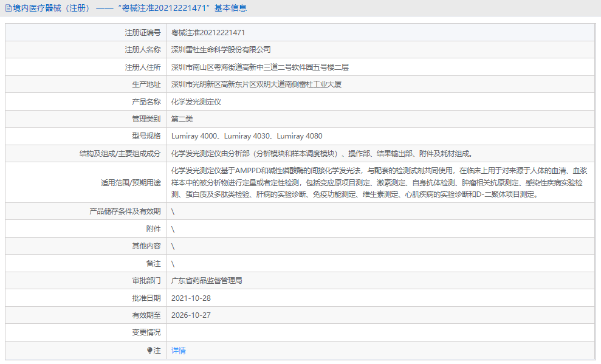Click the lightbulb icon beside 注
601x364 pixels.
pyautogui.click(x=150, y=350)
